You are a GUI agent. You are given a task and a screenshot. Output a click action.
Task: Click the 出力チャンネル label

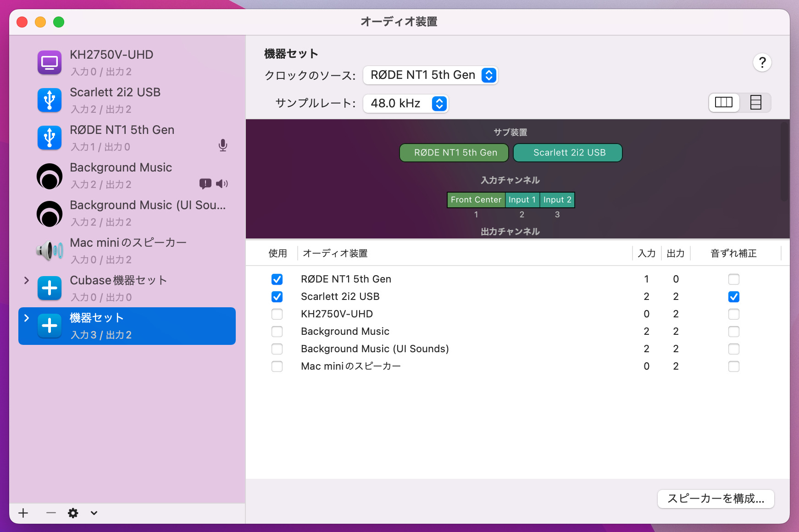point(510,232)
